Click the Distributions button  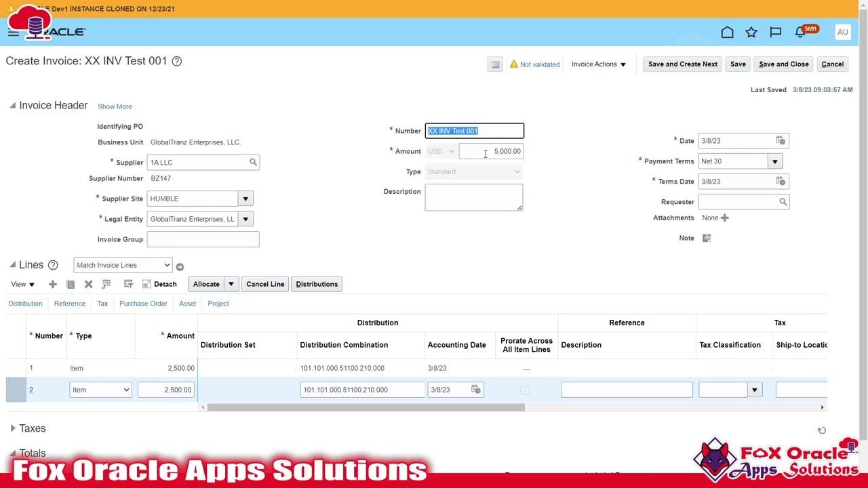tap(317, 284)
